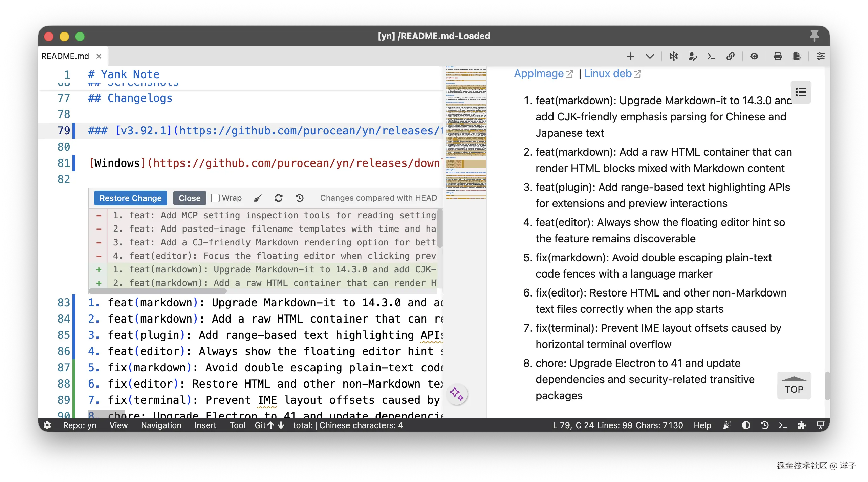Open the puzzle piece extensions icon
868x482 pixels.
click(802, 425)
